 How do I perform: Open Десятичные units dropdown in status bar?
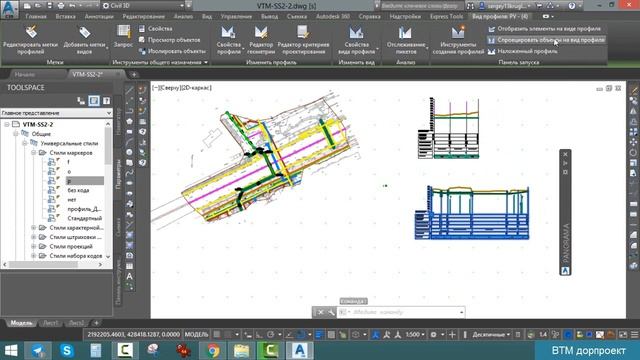491,335
